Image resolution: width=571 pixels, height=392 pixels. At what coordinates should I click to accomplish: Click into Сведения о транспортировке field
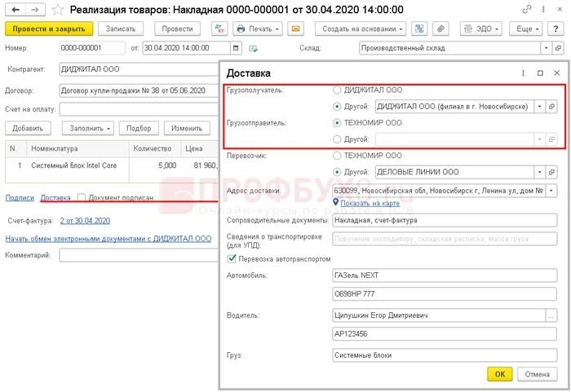[x=445, y=239]
